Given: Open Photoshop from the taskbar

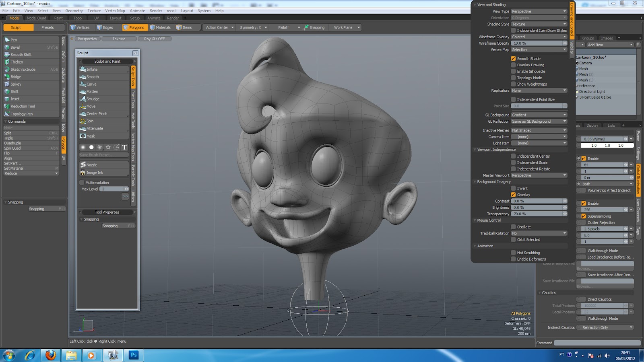Looking at the screenshot, I should coord(134,355).
